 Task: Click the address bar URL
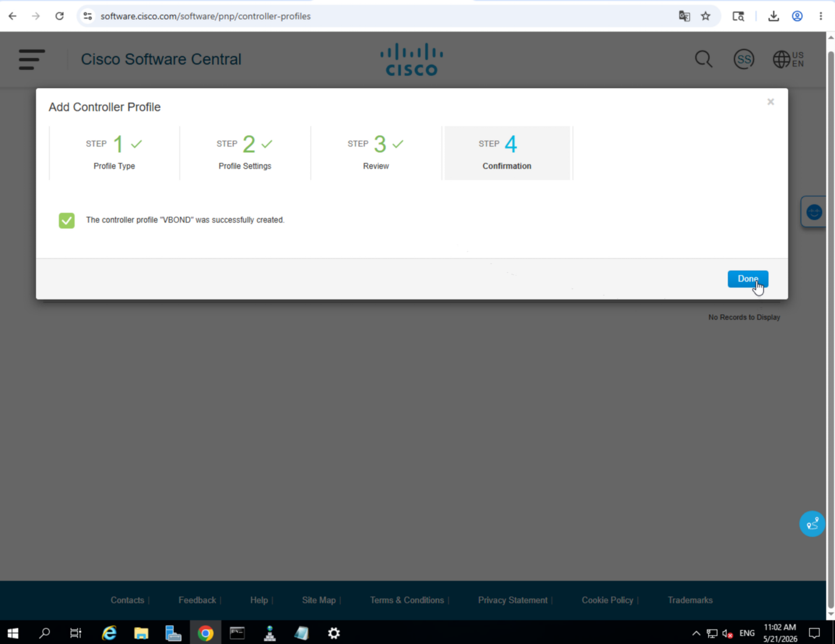pos(206,16)
